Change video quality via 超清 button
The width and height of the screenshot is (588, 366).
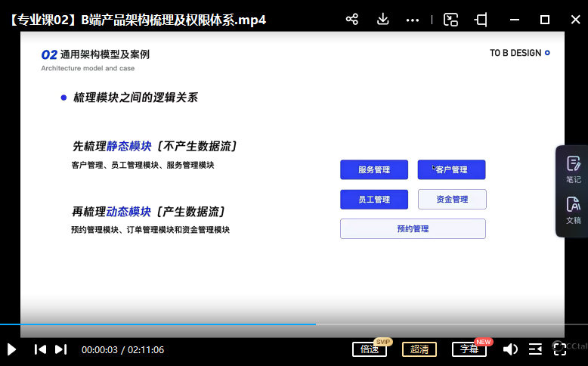[x=419, y=349]
